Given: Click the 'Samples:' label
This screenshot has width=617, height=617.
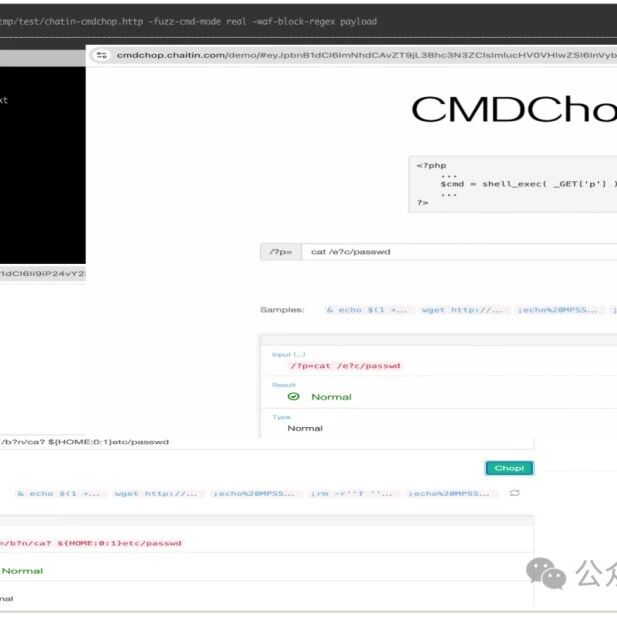Looking at the screenshot, I should point(282,310).
